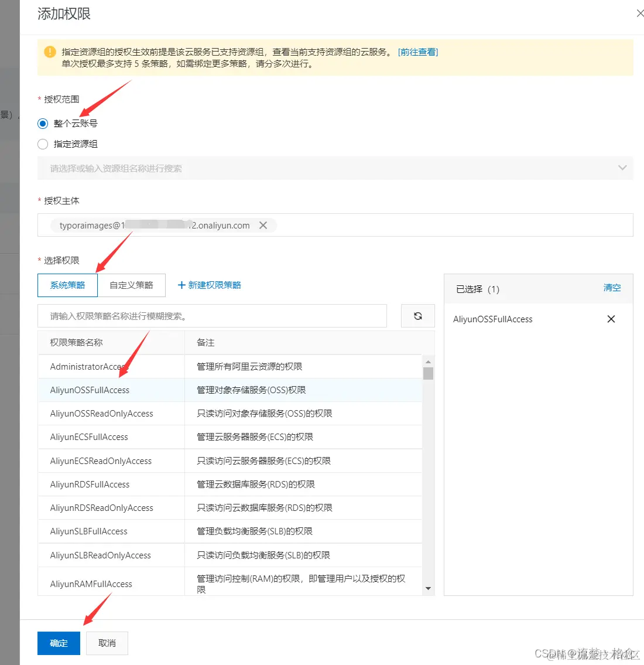
Task: Switch to the 系统策略 tab
Action: point(67,285)
